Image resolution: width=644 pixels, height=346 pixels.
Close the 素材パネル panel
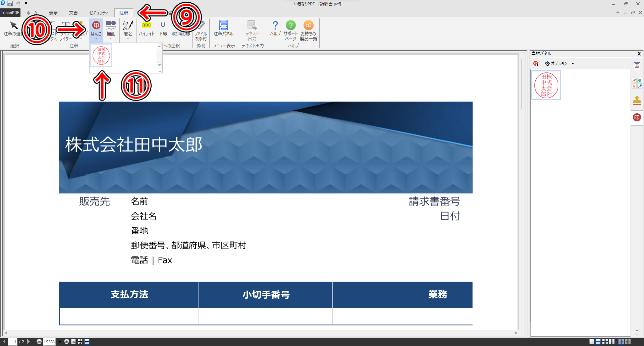(x=639, y=54)
